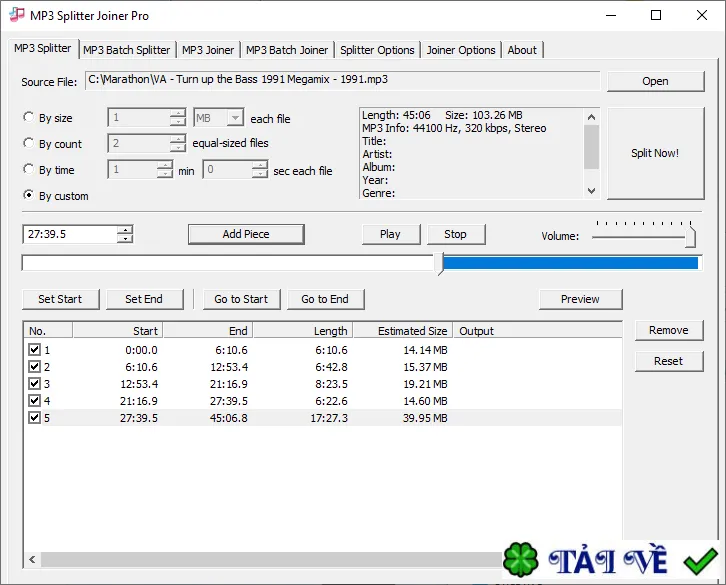This screenshot has width=726, height=585.
Task: Click the 45:06.8 end time cell
Action: coord(229,418)
